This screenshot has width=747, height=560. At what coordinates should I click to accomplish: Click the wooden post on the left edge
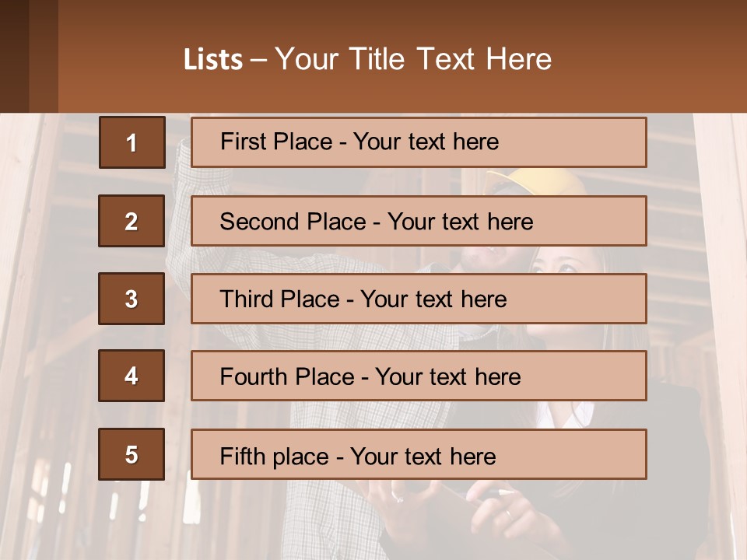[19, 311]
